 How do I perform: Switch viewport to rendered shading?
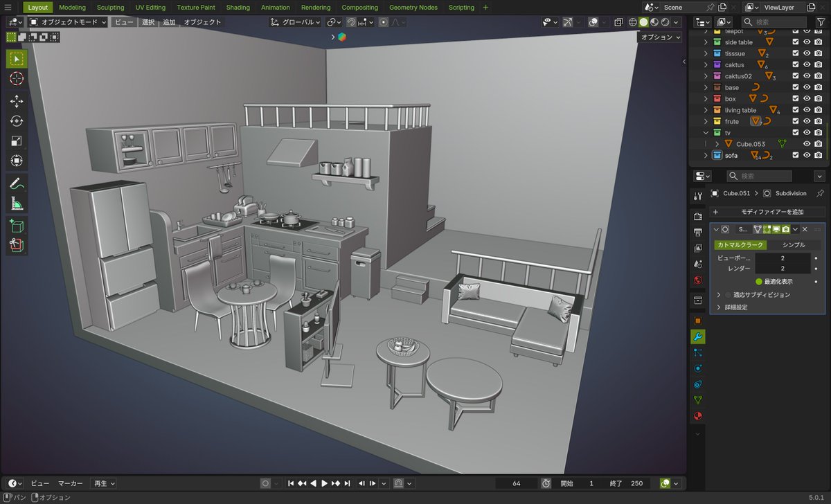[x=665, y=22]
